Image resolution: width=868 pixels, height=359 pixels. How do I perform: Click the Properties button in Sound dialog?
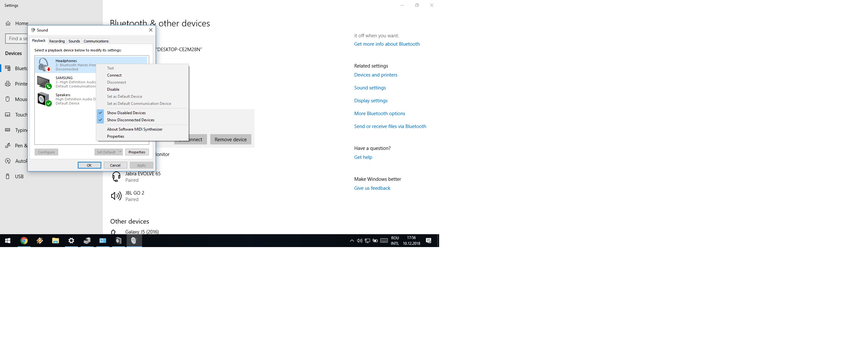pos(136,152)
